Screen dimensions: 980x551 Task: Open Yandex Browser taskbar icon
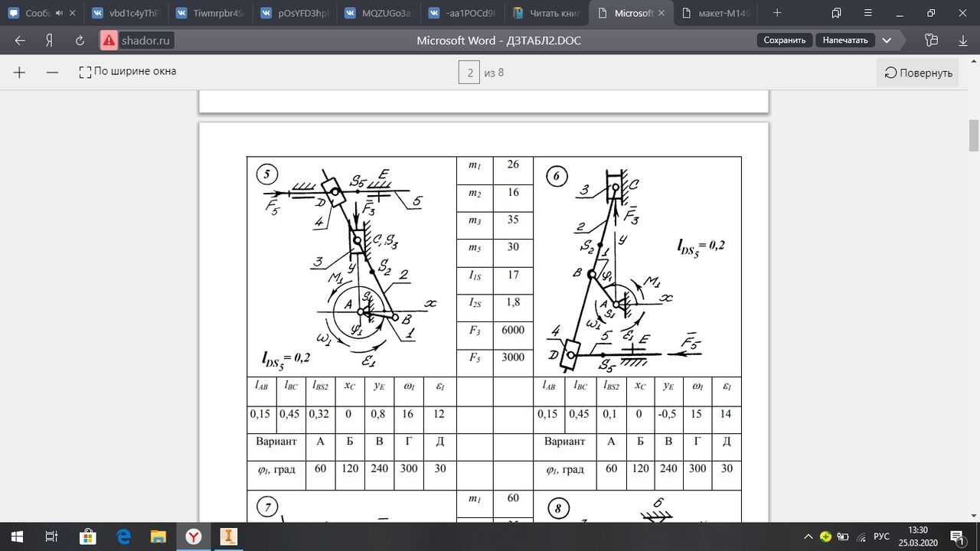(194, 536)
